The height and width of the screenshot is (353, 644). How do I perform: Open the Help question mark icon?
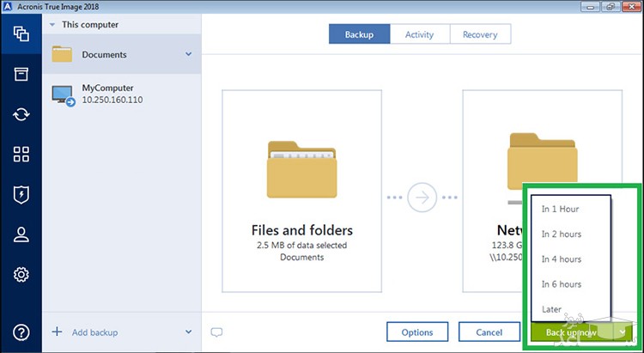(21, 332)
